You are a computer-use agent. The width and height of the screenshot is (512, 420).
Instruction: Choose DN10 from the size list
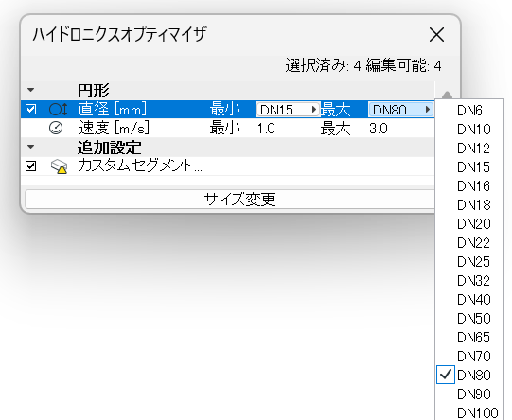(469, 130)
